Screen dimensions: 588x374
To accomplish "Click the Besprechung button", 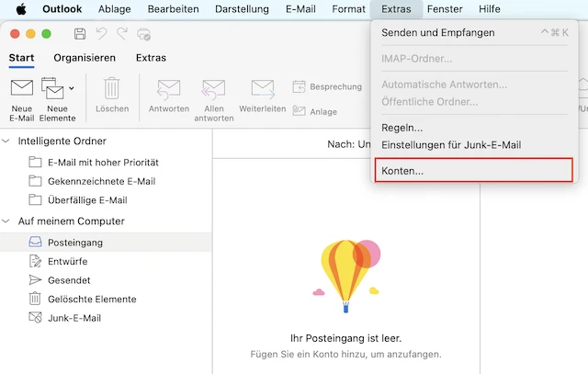I will click(x=327, y=86).
